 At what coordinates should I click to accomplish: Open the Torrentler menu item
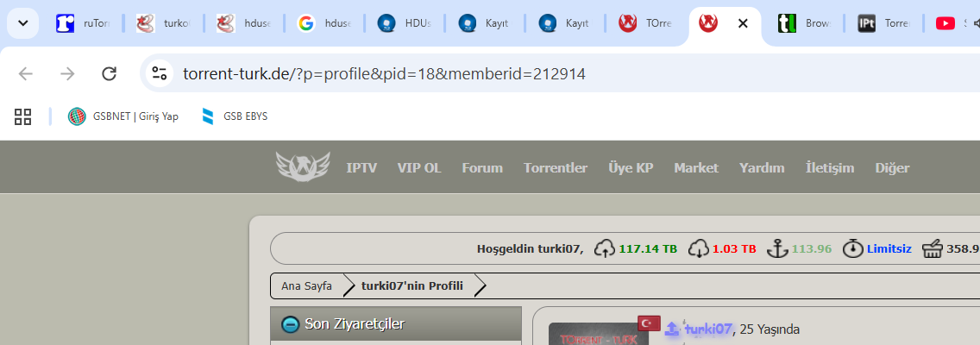click(x=555, y=167)
